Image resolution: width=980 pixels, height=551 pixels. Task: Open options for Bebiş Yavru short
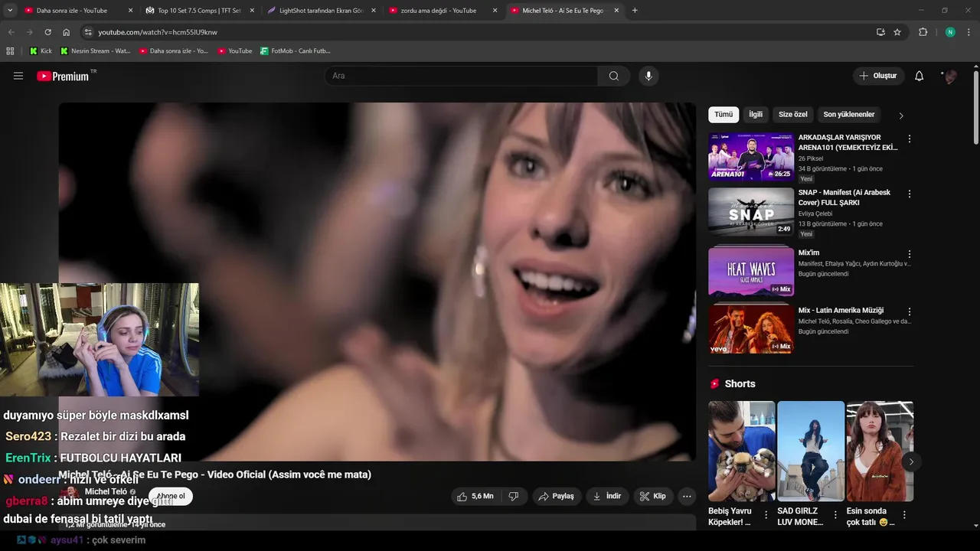pyautogui.click(x=766, y=515)
